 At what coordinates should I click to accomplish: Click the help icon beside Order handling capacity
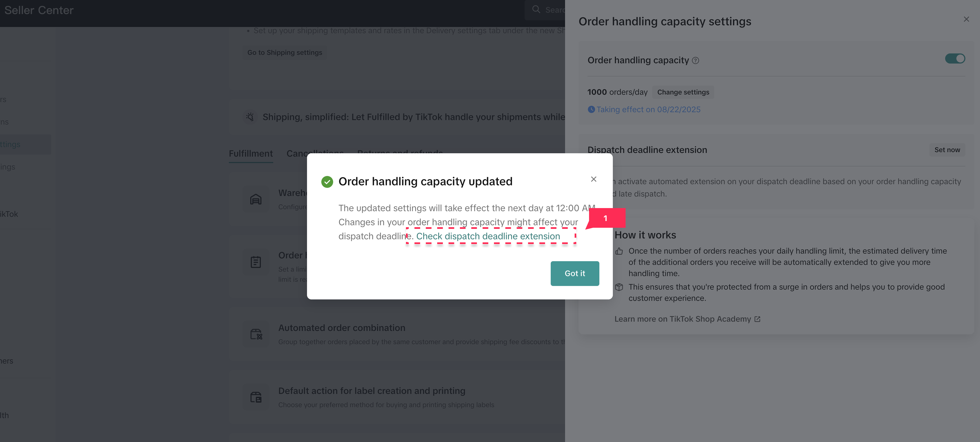click(x=696, y=61)
